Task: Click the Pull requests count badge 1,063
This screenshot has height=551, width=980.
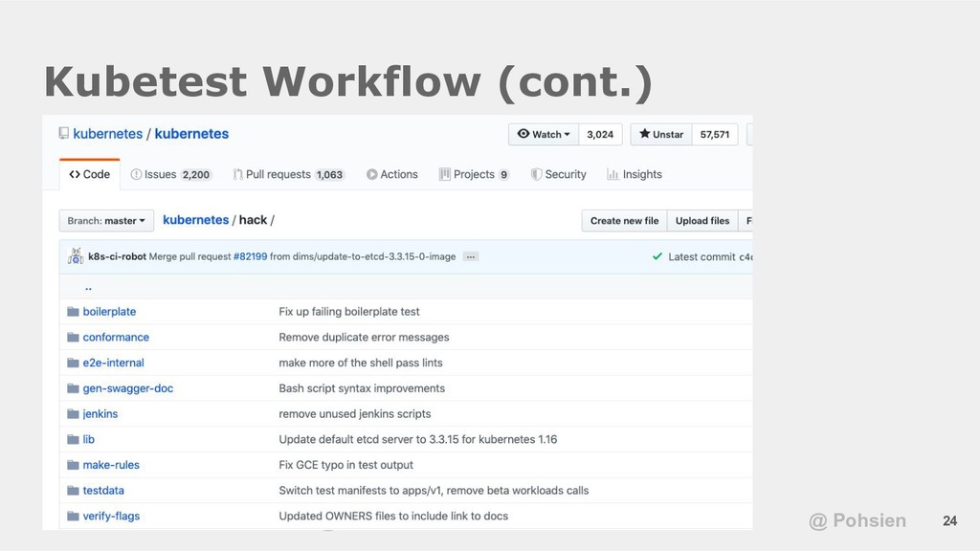Action: point(329,175)
